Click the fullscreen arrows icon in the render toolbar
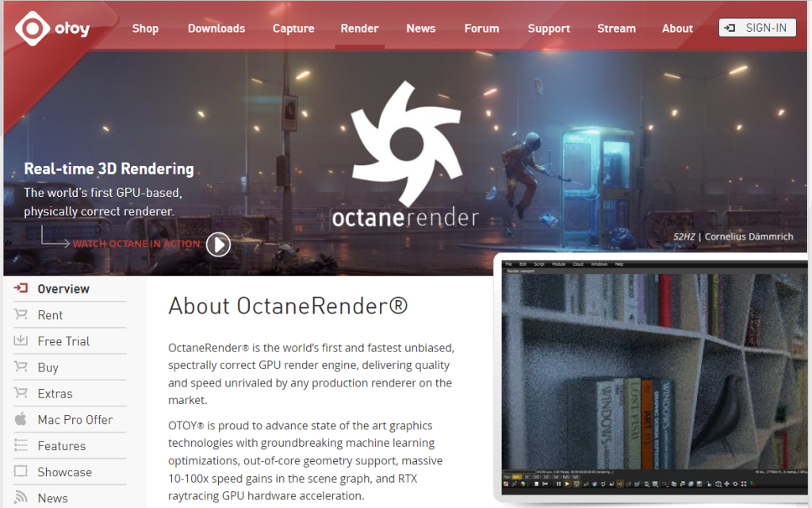This screenshot has height=508, width=812. tap(743, 484)
